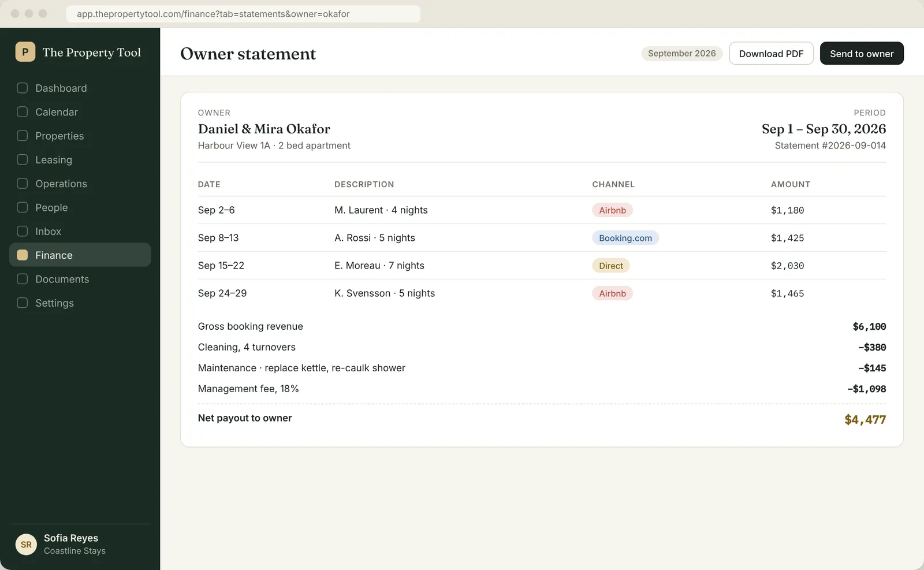Click the E. Moreau · 7 nights description

pos(379,266)
